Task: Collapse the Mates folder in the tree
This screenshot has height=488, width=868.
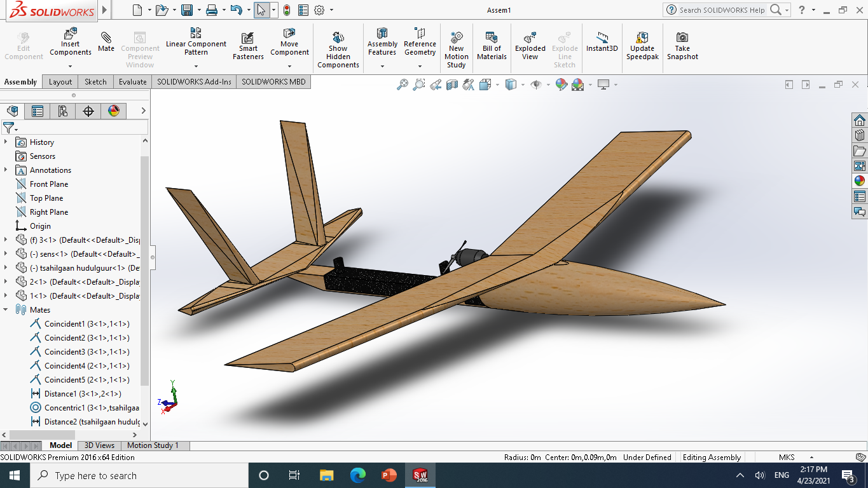Action: (5, 309)
